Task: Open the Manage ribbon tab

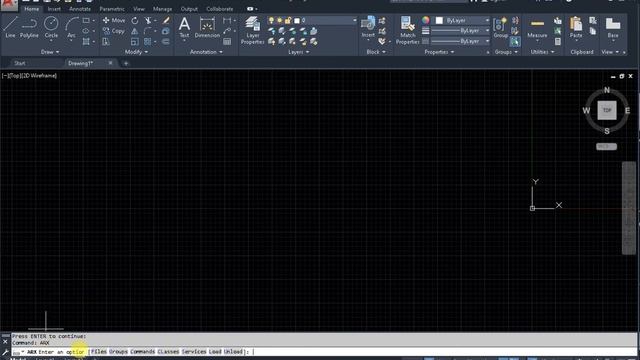Action: (x=162, y=9)
